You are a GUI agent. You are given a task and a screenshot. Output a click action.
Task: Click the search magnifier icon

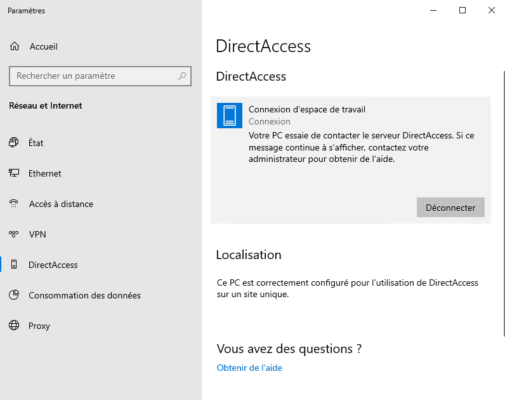tap(182, 76)
